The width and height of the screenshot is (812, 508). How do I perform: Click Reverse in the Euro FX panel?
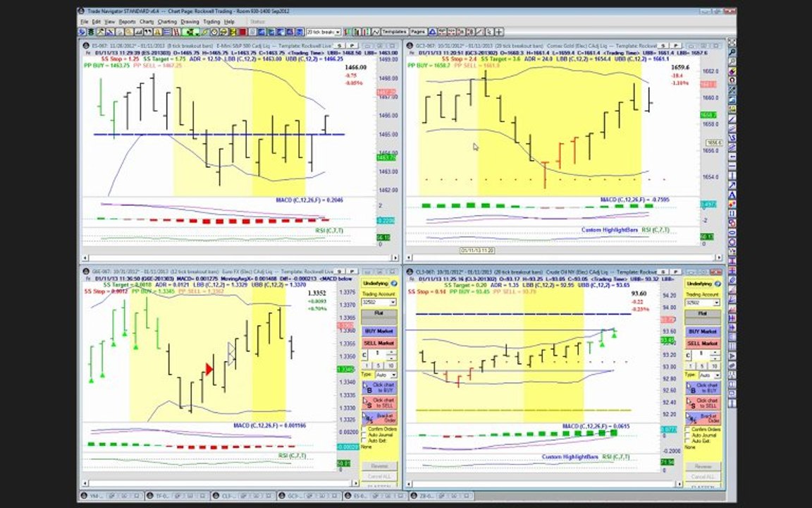point(379,466)
